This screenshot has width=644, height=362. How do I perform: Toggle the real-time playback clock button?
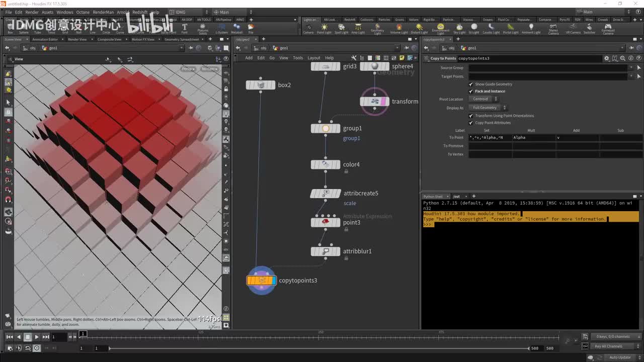pyautogui.click(x=37, y=348)
